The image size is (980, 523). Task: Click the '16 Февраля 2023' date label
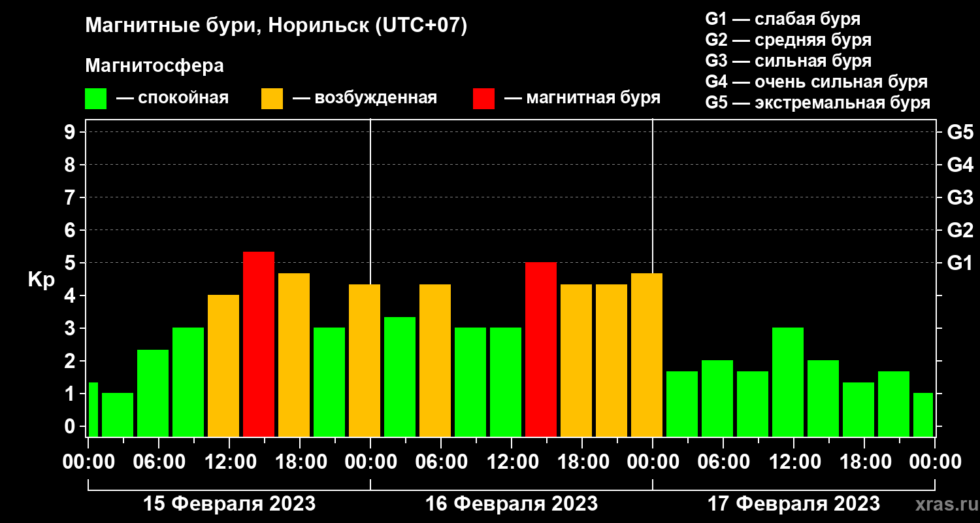pyautogui.click(x=512, y=504)
